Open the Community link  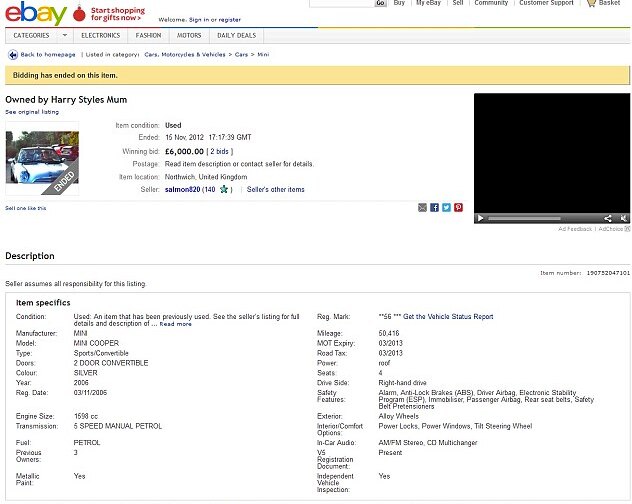(x=491, y=3)
